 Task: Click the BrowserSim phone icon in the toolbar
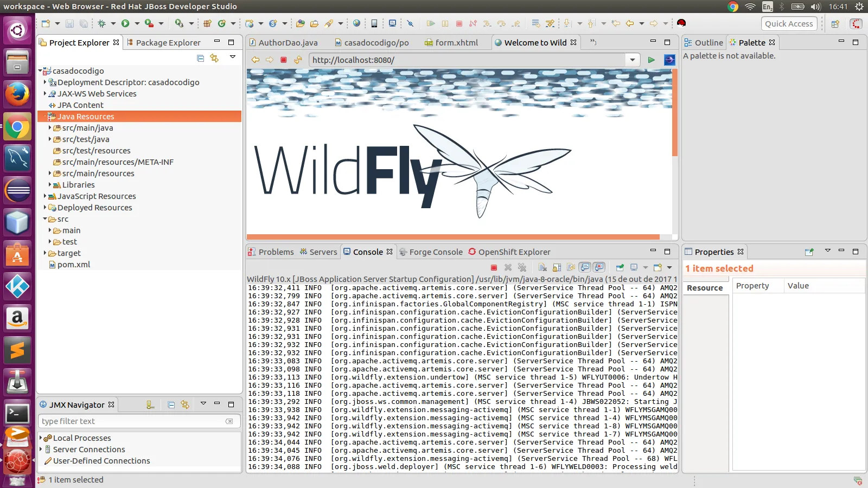click(374, 23)
